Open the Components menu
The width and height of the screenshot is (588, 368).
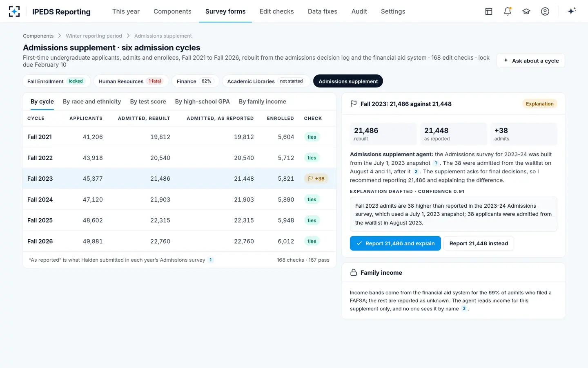pyautogui.click(x=172, y=11)
